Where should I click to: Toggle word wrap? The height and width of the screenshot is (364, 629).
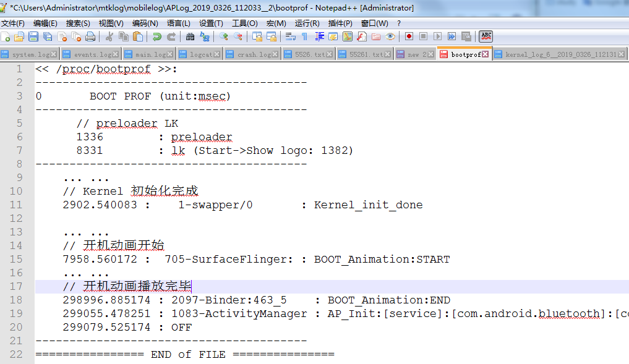coord(290,38)
